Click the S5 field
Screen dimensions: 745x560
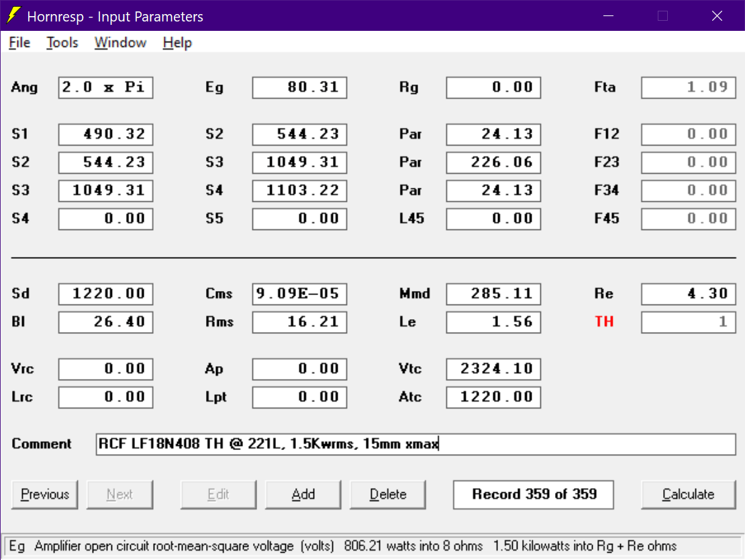point(300,219)
